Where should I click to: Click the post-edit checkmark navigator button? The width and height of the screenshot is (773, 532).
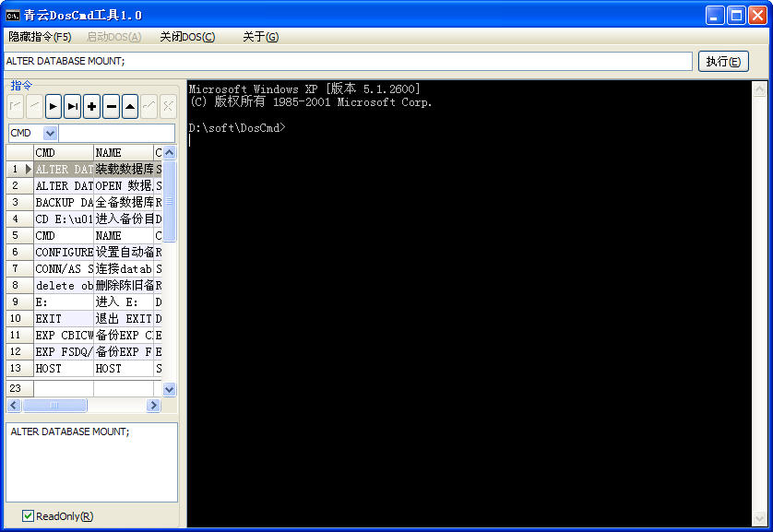coord(149,106)
